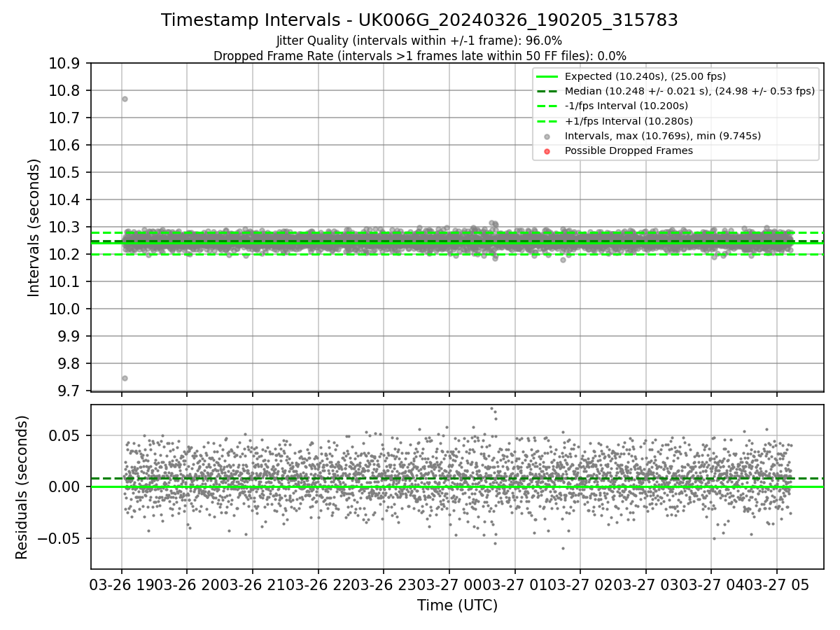The image size is (840, 630).
Task: Click the y-axis tick label "10.1"
Action: pyautogui.click(x=65, y=282)
